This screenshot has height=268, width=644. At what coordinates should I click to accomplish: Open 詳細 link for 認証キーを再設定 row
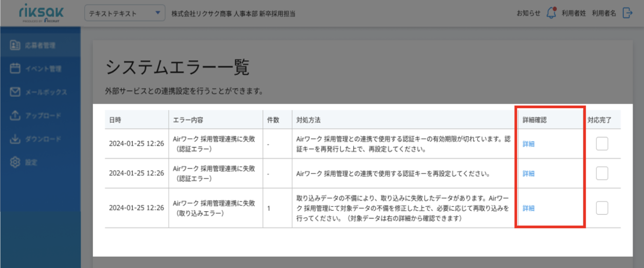(x=529, y=173)
